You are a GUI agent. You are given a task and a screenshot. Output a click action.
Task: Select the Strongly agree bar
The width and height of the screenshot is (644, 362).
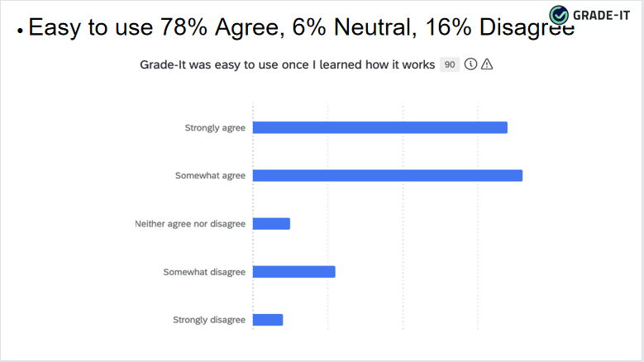379,127
